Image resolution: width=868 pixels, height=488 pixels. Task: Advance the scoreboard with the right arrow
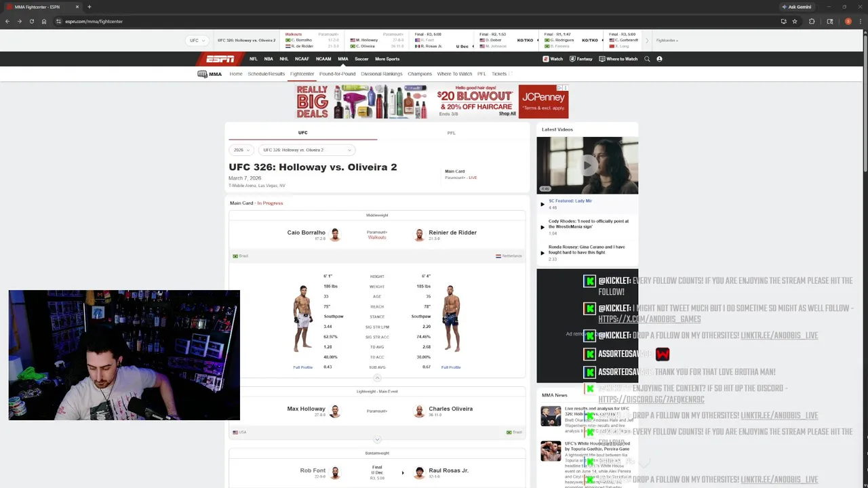[x=646, y=41]
